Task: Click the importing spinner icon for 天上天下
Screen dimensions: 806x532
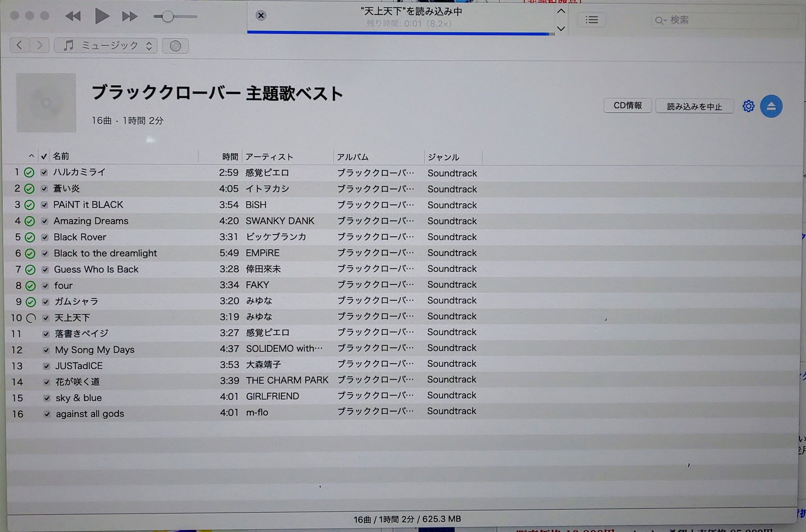Action: (31, 318)
